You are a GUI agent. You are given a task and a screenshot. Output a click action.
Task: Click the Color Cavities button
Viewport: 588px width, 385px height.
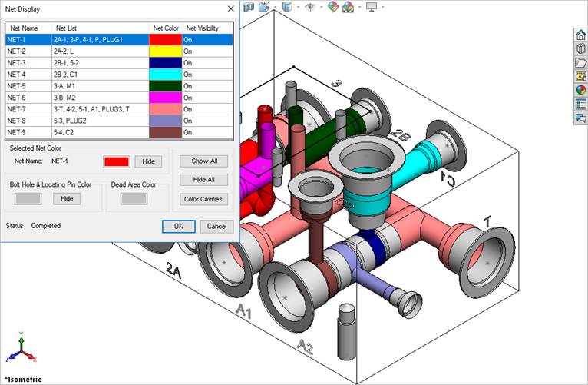(203, 199)
